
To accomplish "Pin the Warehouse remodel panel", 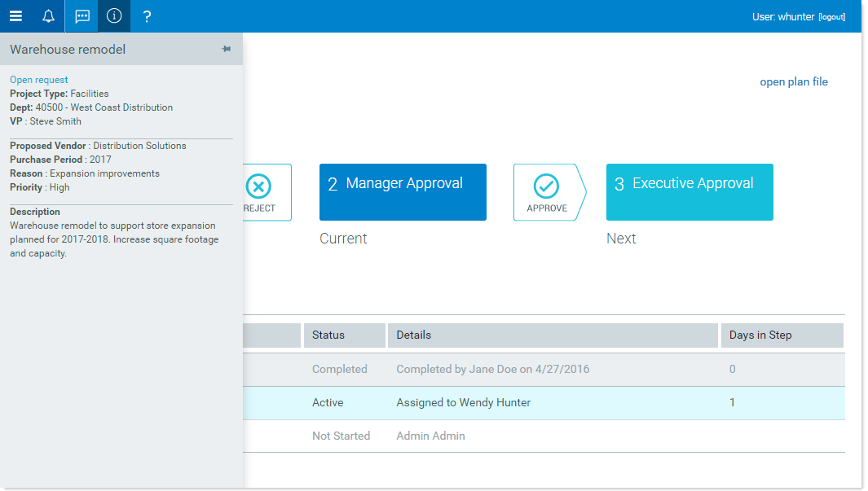I will pyautogui.click(x=227, y=49).
